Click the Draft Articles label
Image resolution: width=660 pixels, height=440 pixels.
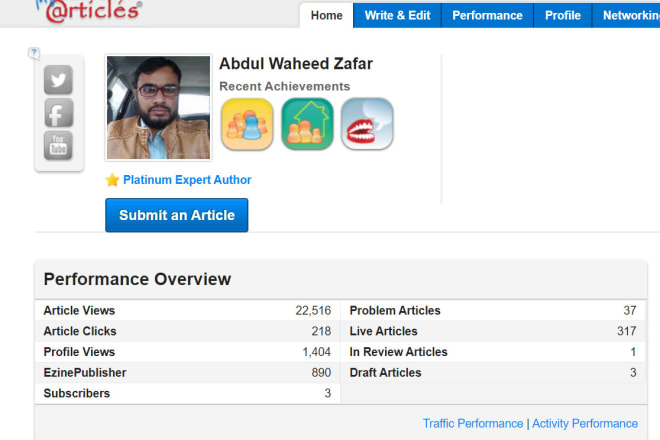coord(385,373)
